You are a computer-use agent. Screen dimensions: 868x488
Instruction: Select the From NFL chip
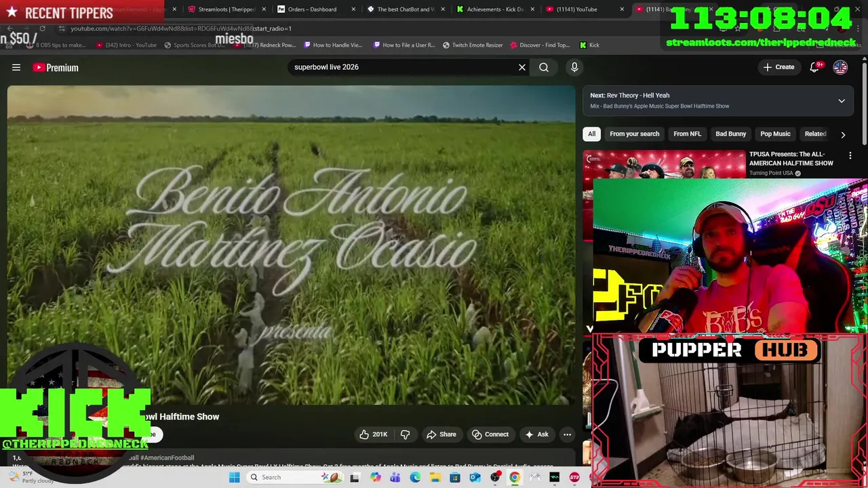(x=687, y=134)
